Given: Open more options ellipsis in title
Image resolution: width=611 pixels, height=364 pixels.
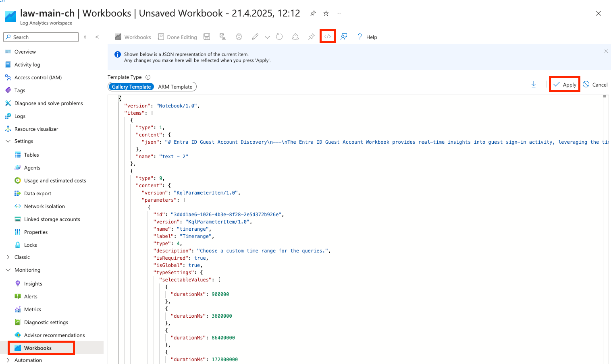Looking at the screenshot, I should [x=339, y=13].
